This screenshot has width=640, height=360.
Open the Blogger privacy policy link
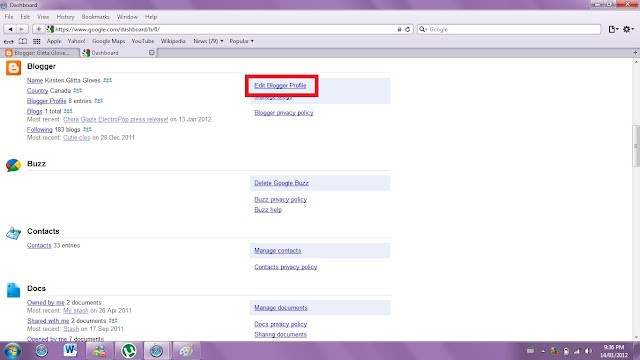[x=284, y=113]
